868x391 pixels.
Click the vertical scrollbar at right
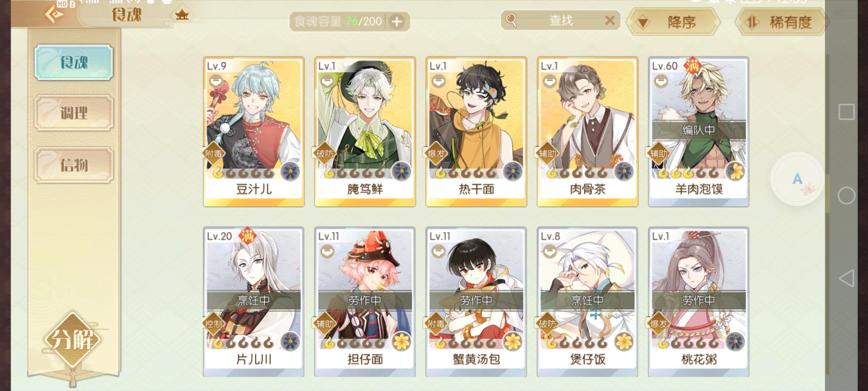click(828, 214)
